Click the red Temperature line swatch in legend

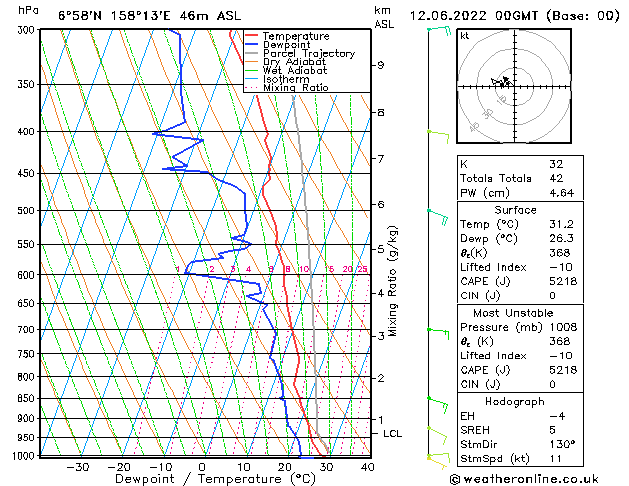click(x=252, y=36)
